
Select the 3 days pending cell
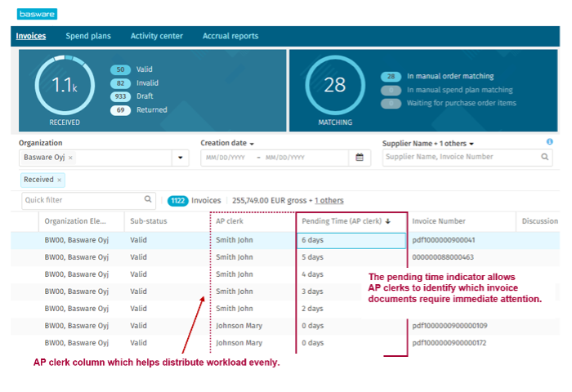point(313,292)
